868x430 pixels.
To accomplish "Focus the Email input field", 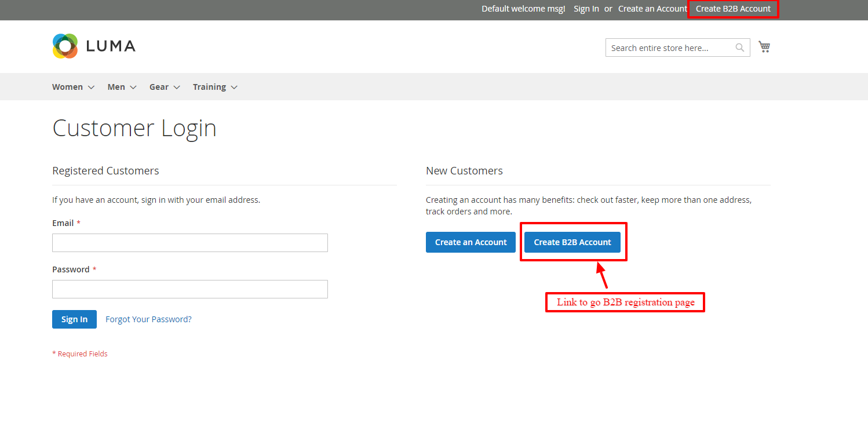I will [190, 243].
